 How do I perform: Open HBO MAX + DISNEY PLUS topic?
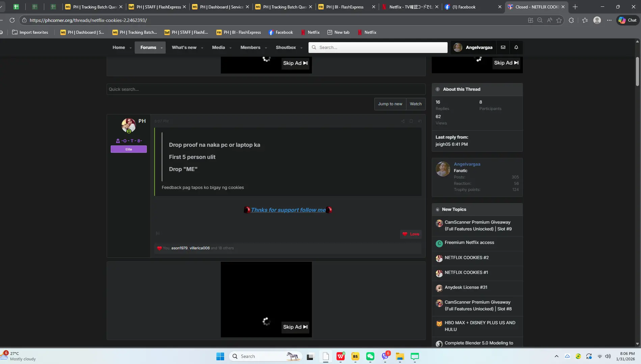[480, 326]
